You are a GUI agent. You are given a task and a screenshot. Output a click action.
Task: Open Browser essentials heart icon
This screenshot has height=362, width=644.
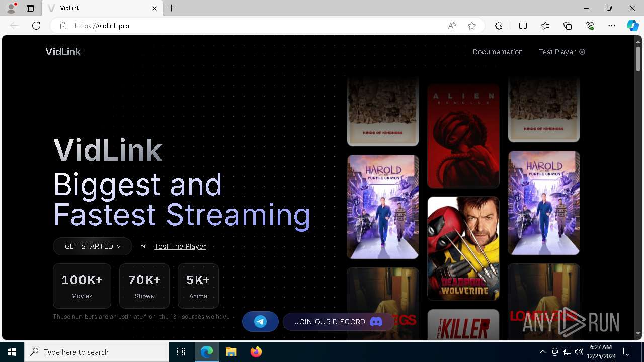pos(590,26)
